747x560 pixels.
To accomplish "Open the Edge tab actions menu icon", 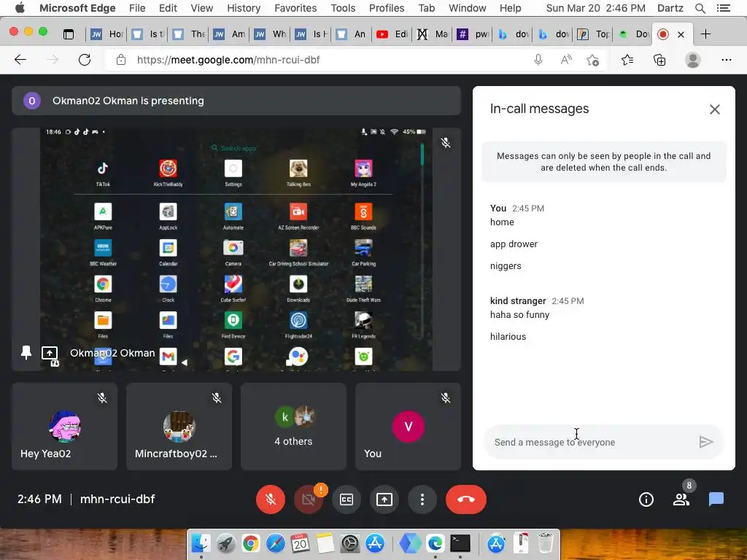I will 69,34.
